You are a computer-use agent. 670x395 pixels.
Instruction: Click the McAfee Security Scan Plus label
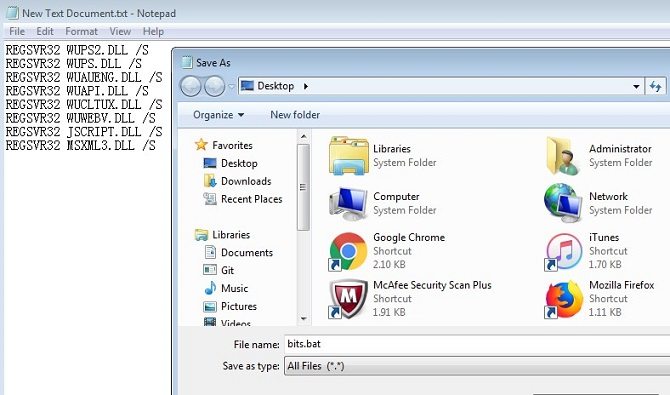tap(432, 285)
